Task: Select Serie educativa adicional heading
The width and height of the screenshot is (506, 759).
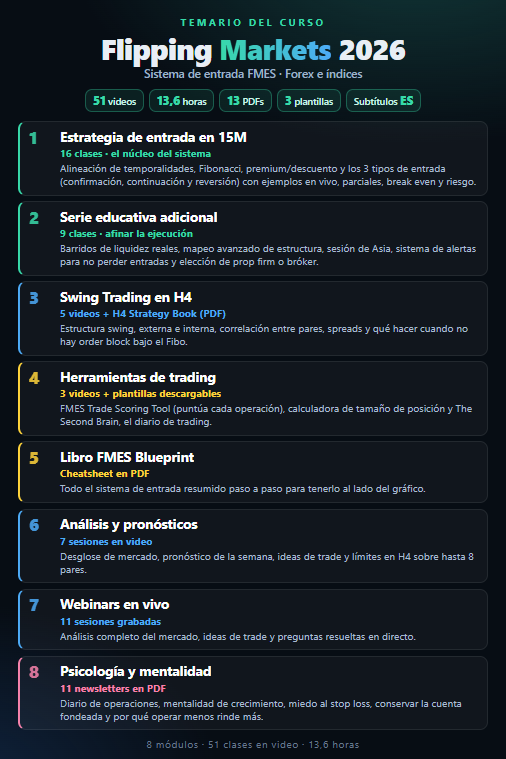Action: coord(138,217)
